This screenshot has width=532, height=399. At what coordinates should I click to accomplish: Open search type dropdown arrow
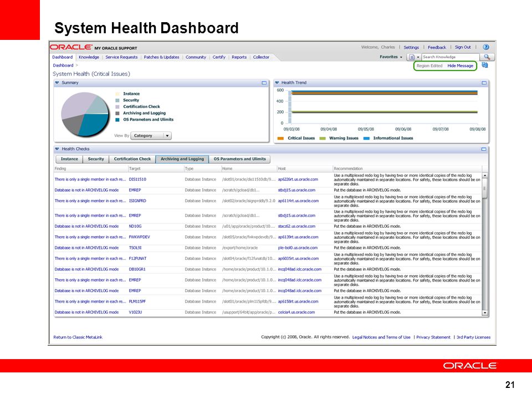tap(418, 57)
